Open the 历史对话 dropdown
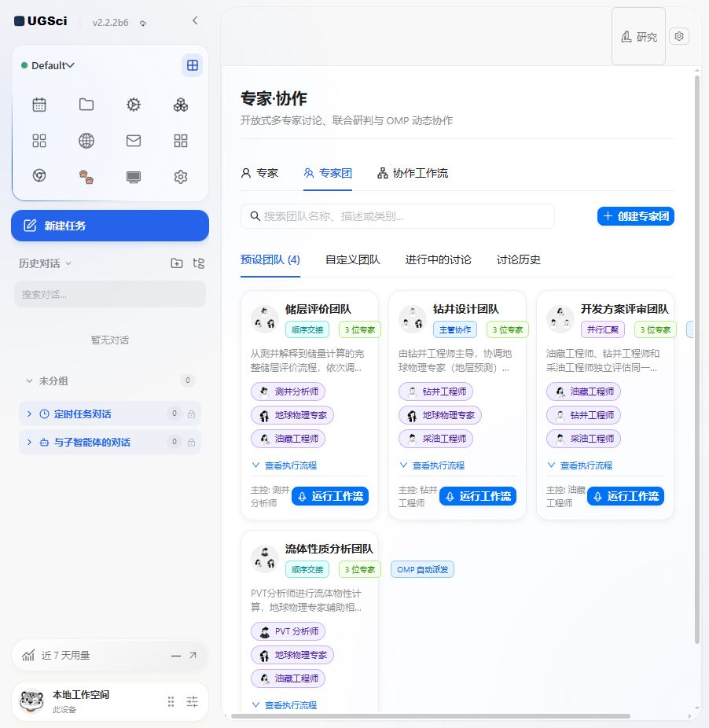The height and width of the screenshot is (728, 709). [45, 263]
